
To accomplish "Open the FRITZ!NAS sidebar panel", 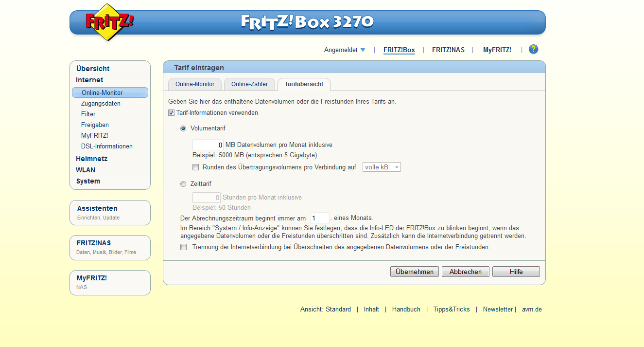I will (110, 248).
